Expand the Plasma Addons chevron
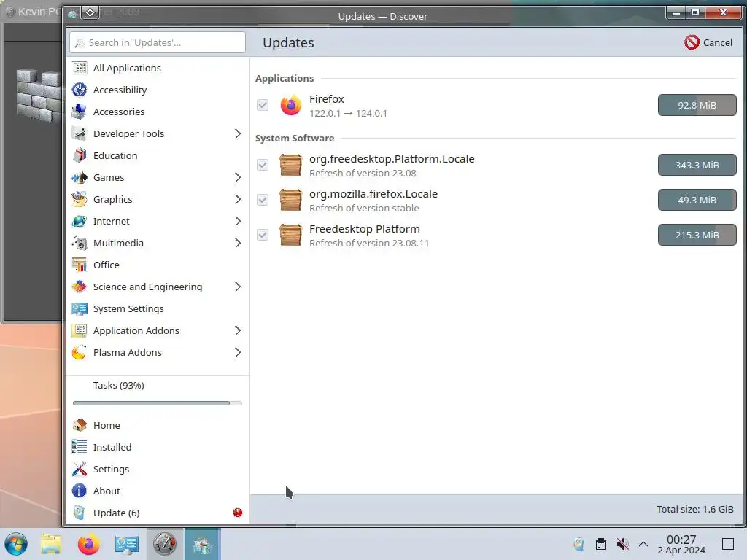 click(238, 353)
